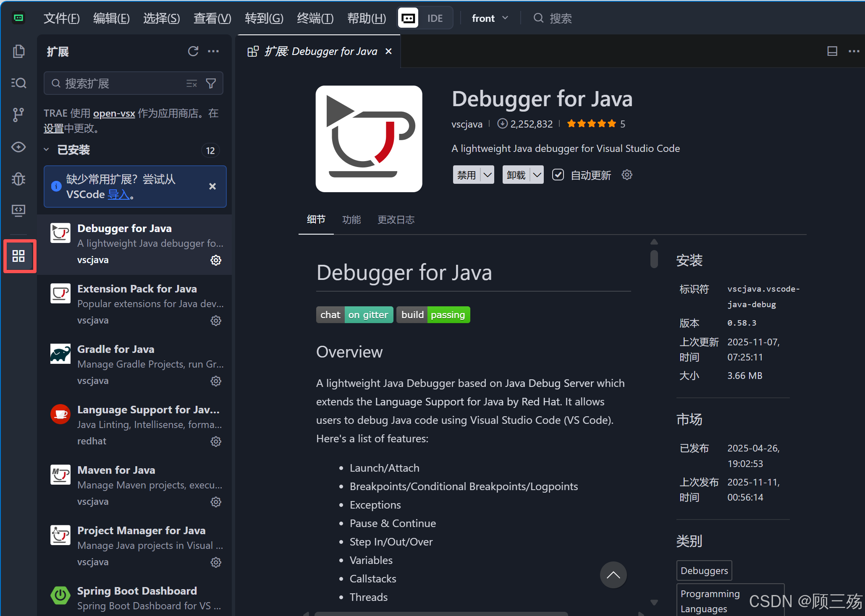Collapse the 已安装 installed section
This screenshot has height=616, width=865.
47,150
